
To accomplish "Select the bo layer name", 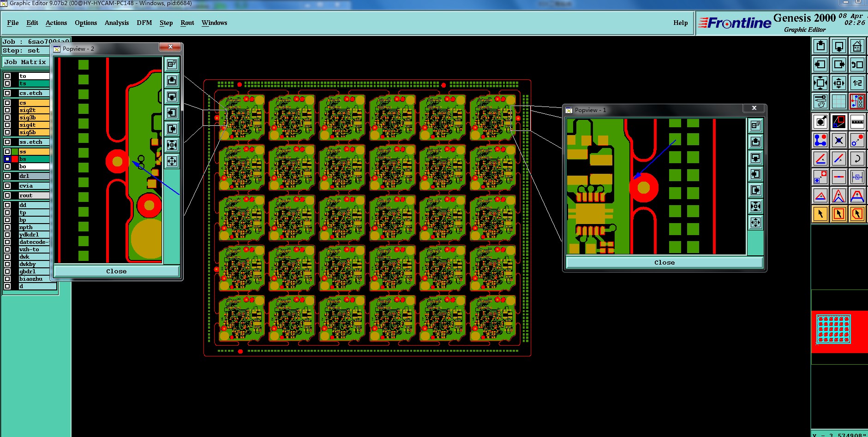I will (34, 166).
